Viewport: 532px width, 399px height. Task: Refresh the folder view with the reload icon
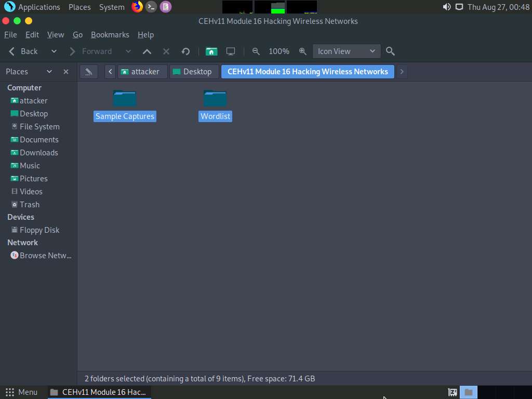185,51
